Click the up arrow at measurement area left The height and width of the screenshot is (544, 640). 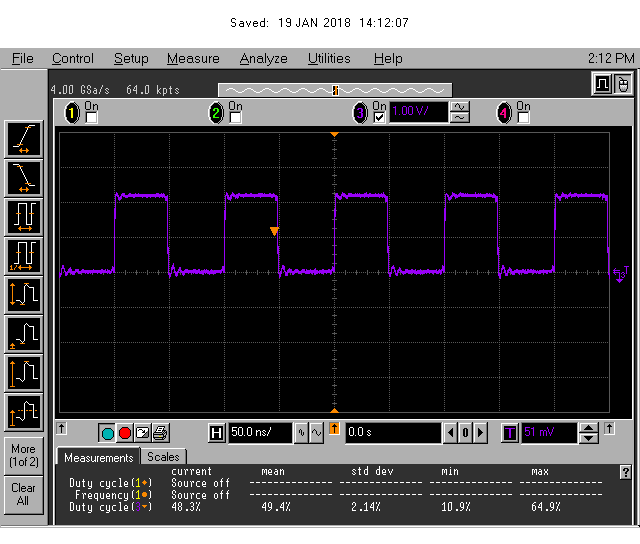[x=62, y=429]
